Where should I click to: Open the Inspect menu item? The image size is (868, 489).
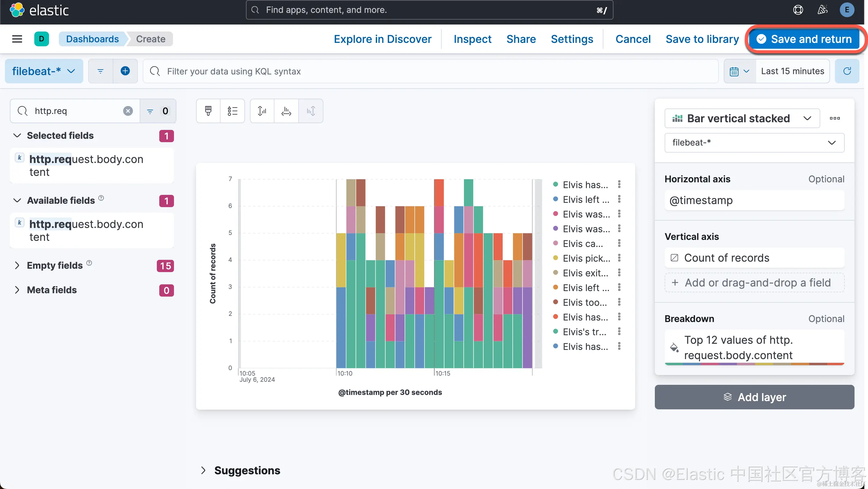[x=472, y=39]
